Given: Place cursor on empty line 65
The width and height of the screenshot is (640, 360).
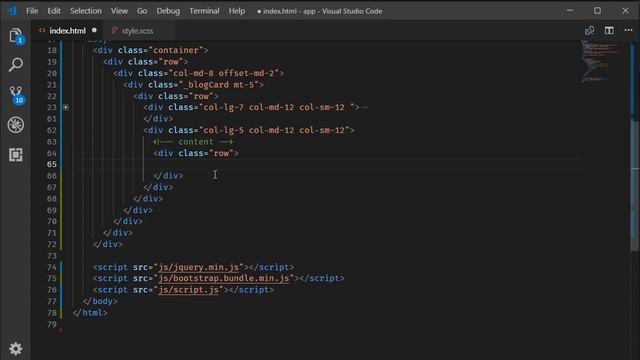Looking at the screenshot, I should (327, 164).
